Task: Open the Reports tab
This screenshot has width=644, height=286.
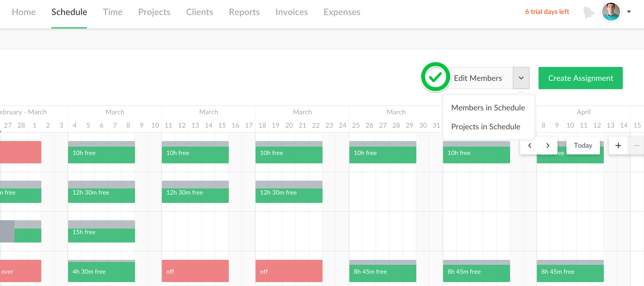Action: pyautogui.click(x=244, y=12)
